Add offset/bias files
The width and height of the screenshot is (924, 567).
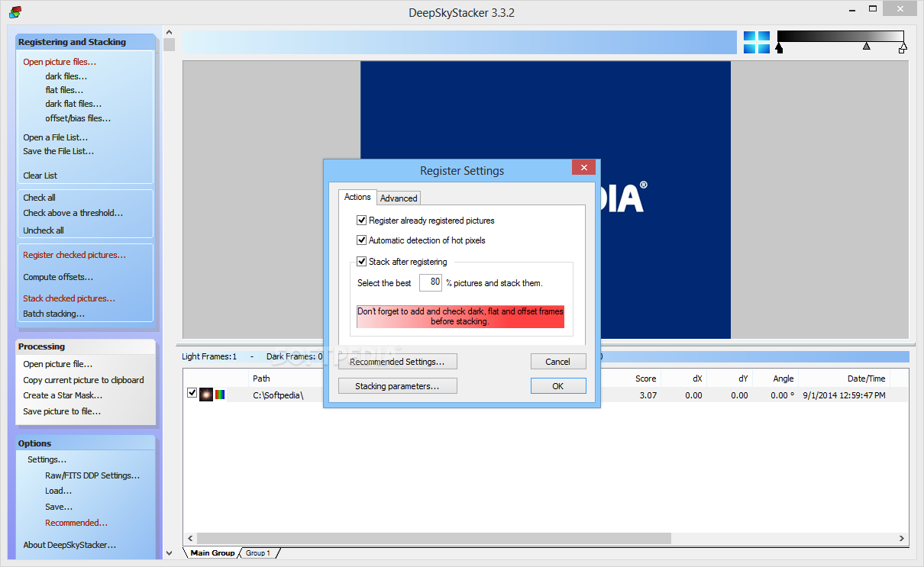point(78,118)
